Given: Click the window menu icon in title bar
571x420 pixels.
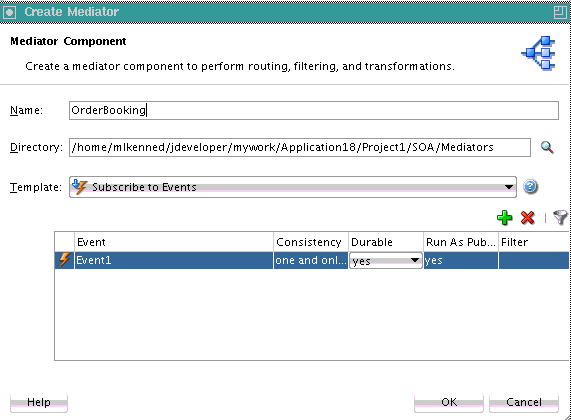Looking at the screenshot, I should coord(9,12).
